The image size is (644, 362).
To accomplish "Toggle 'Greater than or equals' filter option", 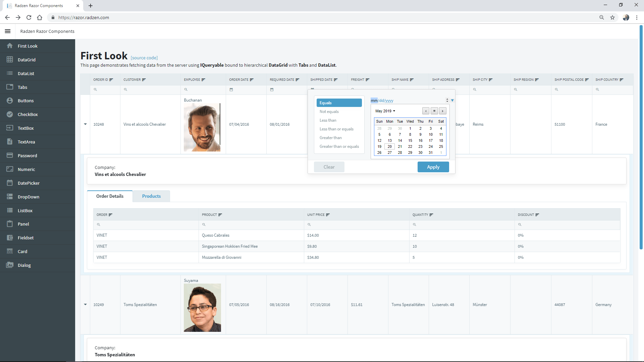I will click(339, 146).
